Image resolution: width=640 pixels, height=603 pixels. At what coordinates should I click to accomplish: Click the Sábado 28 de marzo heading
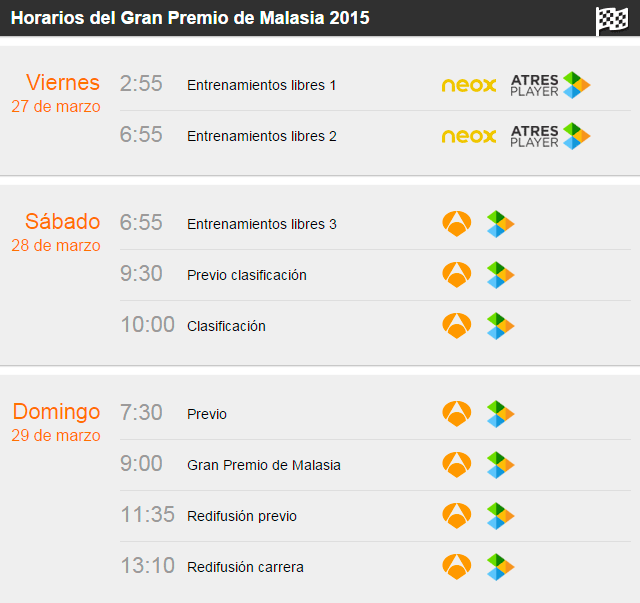point(56,232)
